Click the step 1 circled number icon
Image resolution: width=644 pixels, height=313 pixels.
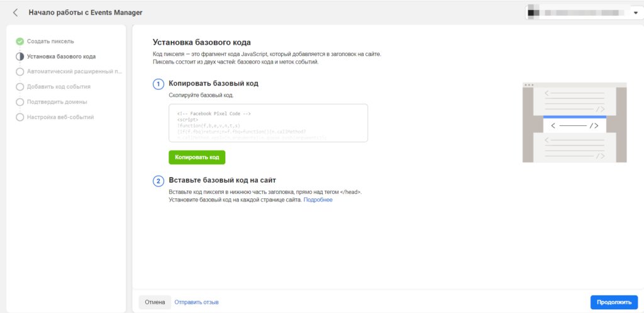click(158, 84)
